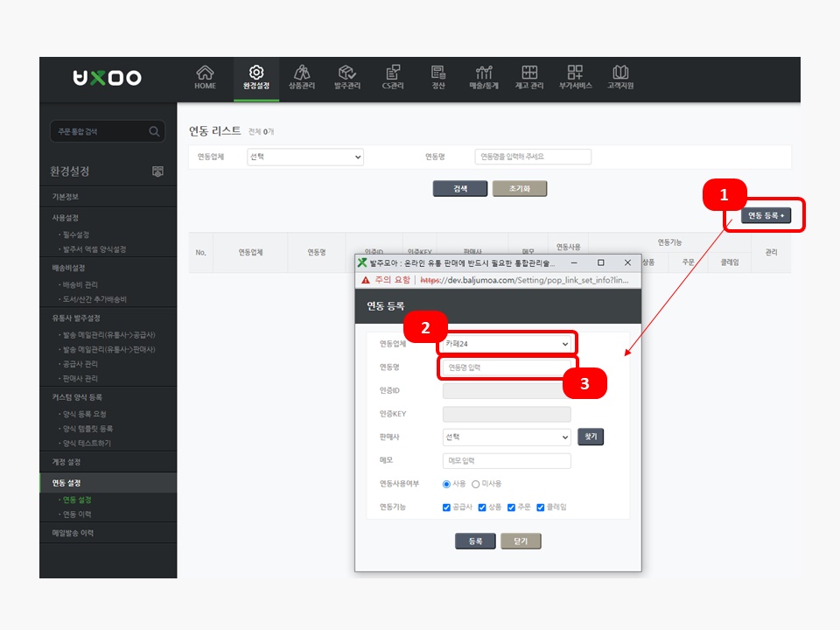Open 연동 이력 in the sidebar

[78, 514]
